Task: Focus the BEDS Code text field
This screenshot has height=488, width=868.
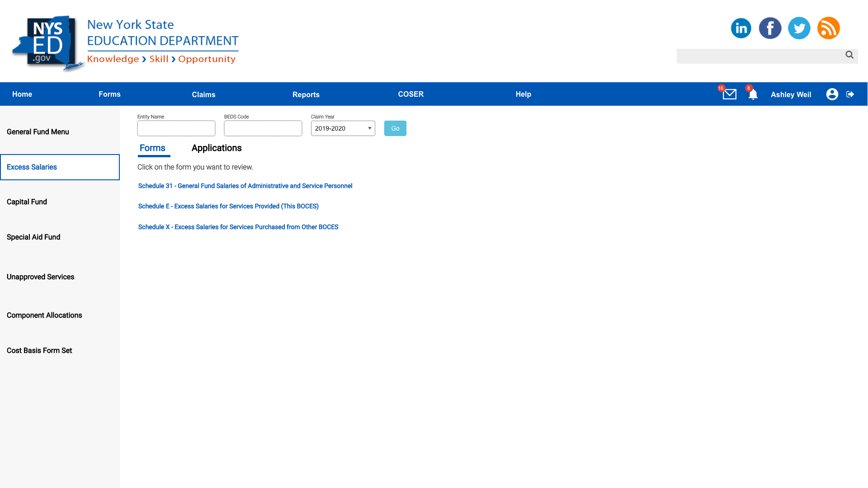Action: click(x=263, y=128)
